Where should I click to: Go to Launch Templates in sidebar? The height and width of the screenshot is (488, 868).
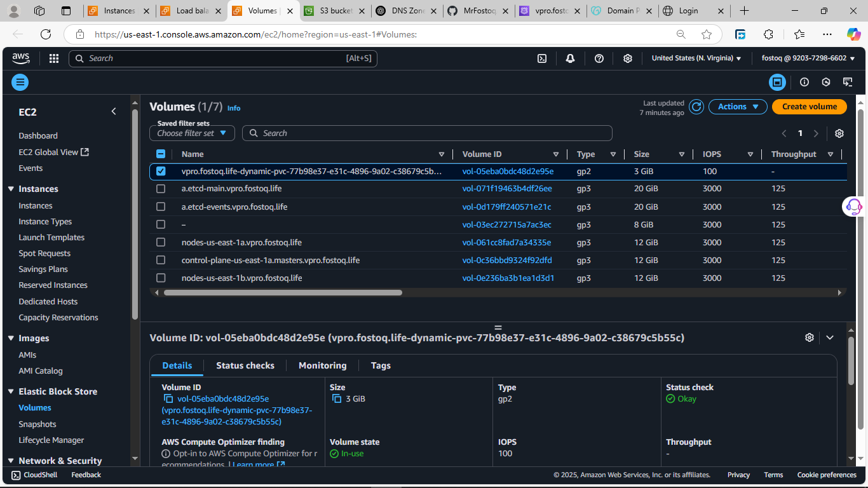coord(51,237)
